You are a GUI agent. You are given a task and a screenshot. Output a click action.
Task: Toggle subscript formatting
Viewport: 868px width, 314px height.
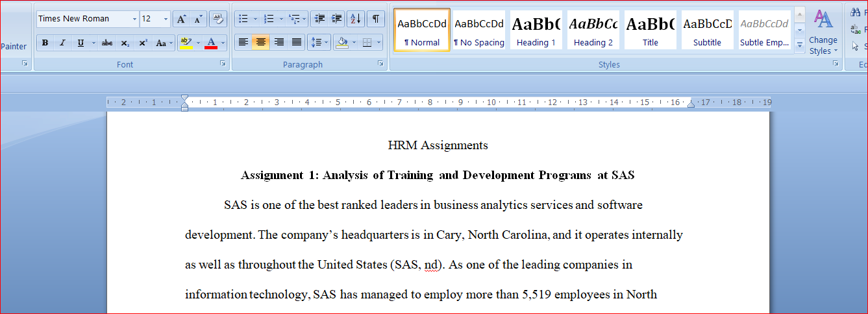(x=125, y=43)
